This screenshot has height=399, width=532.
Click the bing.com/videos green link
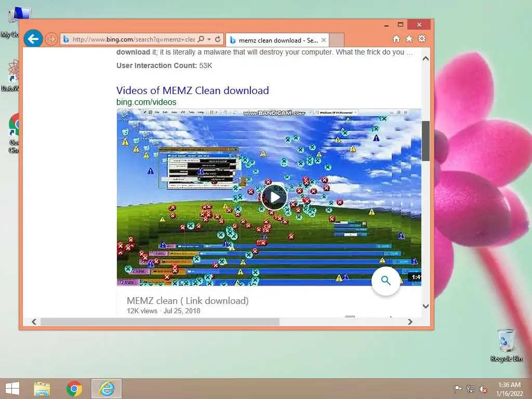click(146, 102)
